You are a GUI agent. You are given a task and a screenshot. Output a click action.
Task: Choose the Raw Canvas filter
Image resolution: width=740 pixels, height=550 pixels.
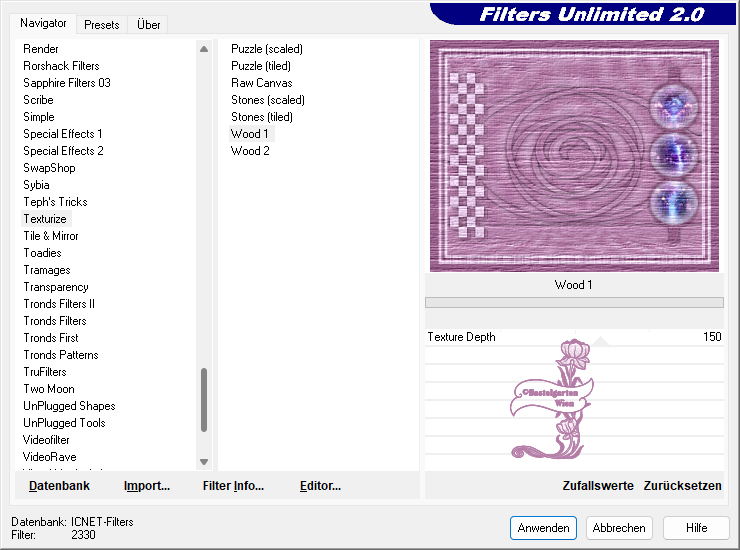click(261, 83)
